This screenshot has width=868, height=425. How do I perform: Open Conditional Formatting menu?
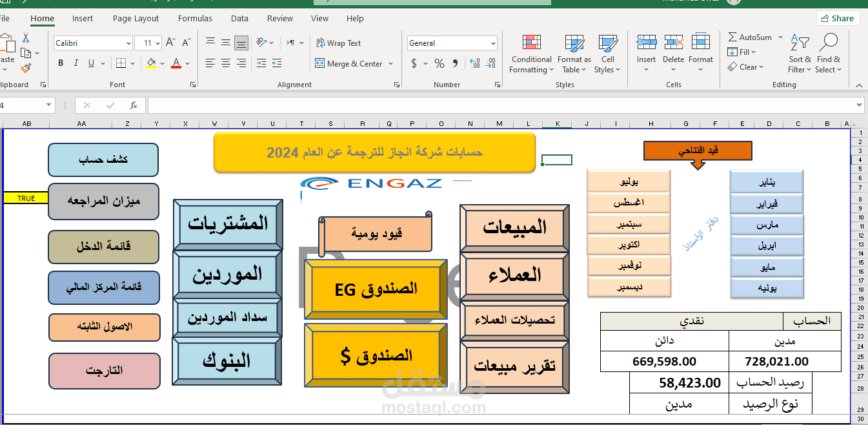coord(531,54)
